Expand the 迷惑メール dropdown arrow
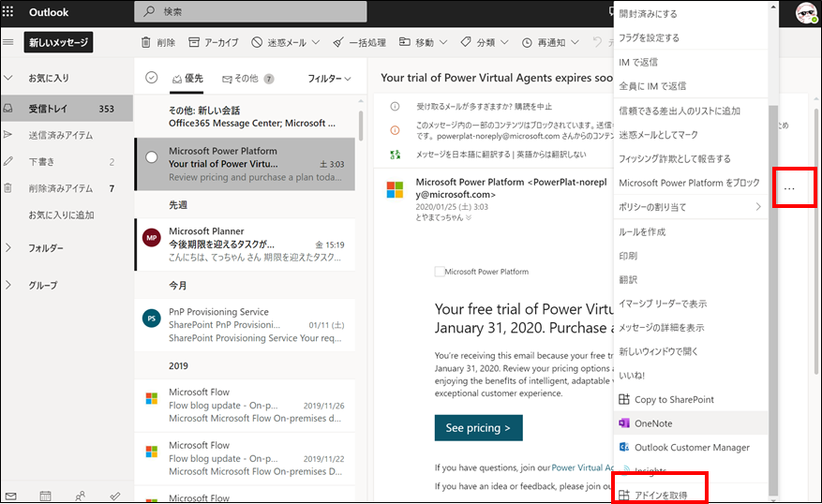Screen dimensions: 822x504 (x=316, y=42)
